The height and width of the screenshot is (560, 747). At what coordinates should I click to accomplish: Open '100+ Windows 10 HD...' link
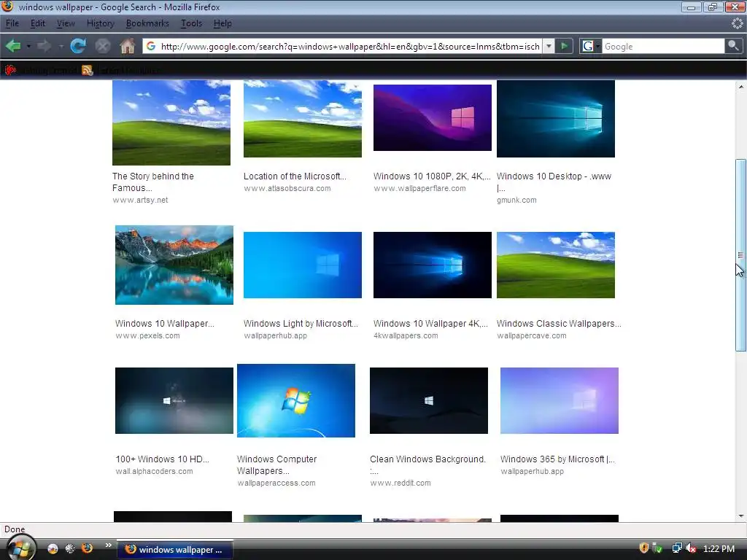163,459
